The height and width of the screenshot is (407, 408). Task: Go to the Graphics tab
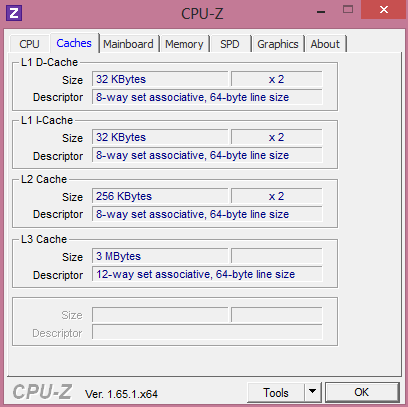pos(278,44)
